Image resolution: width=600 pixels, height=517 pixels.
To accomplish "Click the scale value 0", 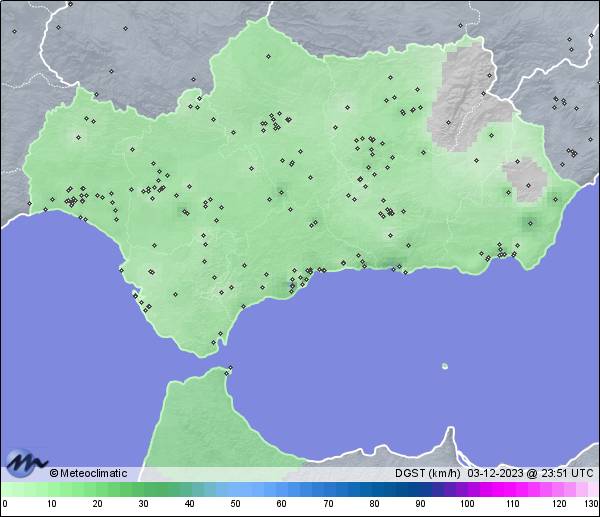I will pos(5,504).
